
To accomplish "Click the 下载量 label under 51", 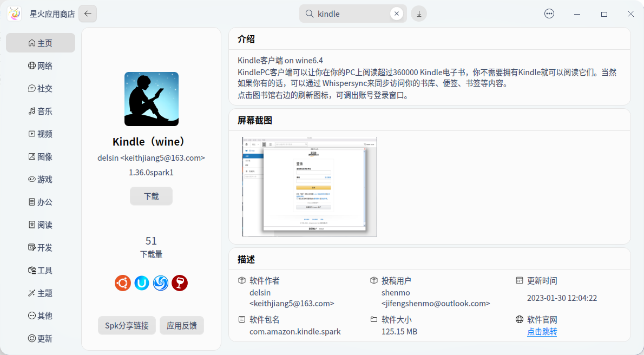I will coord(151,254).
